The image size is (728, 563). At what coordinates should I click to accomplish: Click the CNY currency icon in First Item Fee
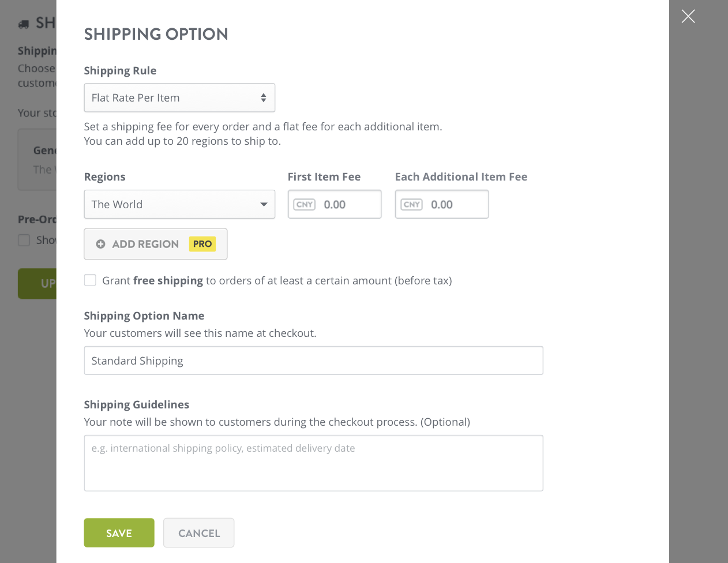point(305,204)
